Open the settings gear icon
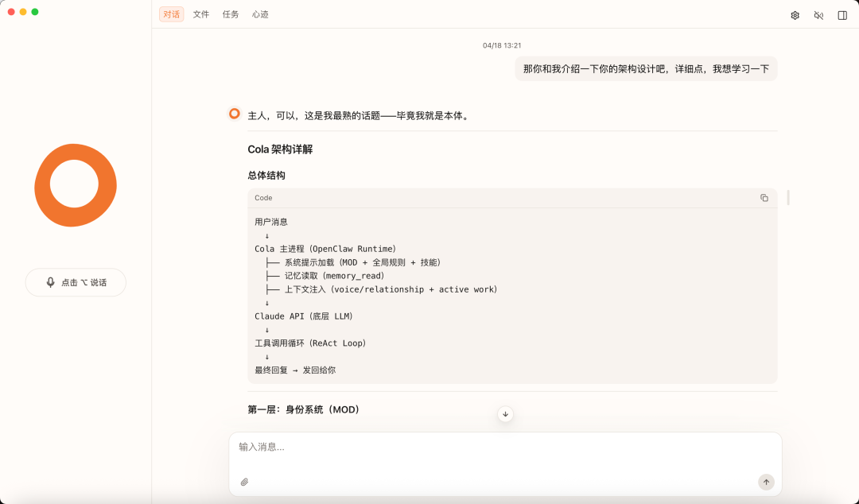The width and height of the screenshot is (859, 504). click(795, 15)
